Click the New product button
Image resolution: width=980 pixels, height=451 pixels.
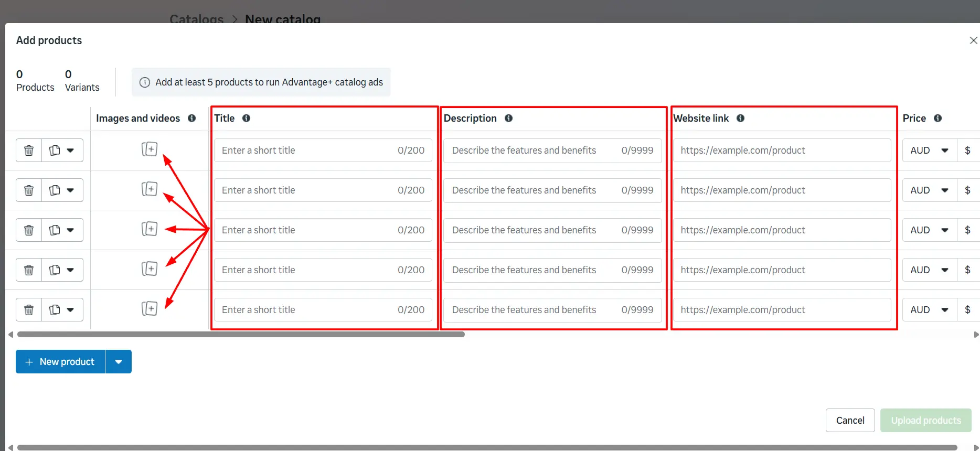[x=60, y=362]
